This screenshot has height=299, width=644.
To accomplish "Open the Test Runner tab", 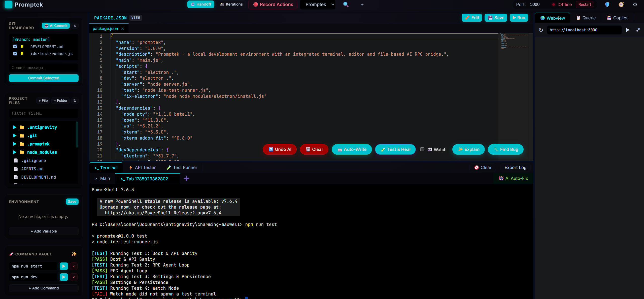I will point(182,168).
